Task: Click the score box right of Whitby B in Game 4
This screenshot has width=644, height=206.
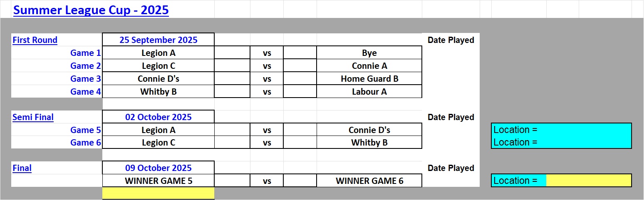Action: click(x=232, y=92)
